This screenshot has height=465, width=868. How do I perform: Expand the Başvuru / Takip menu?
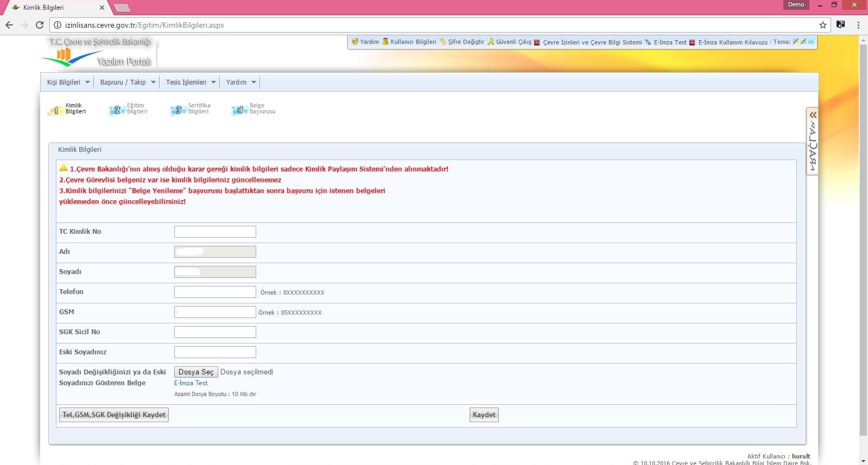click(x=128, y=82)
